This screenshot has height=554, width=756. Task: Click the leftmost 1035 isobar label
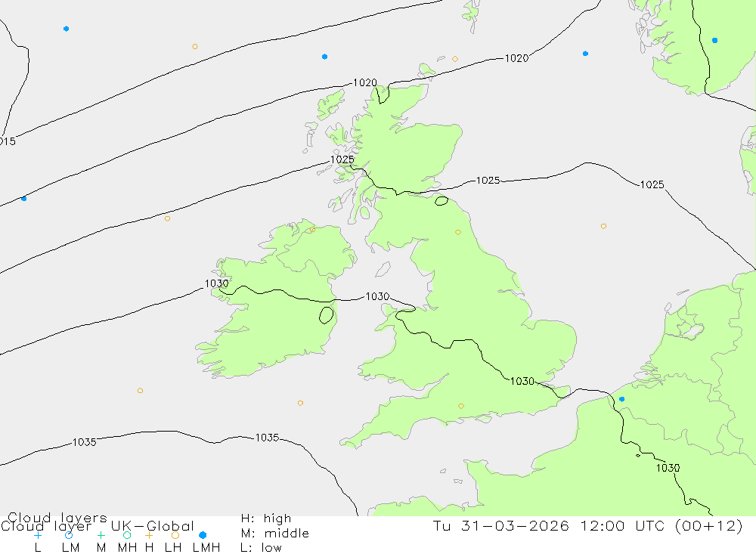tap(85, 442)
